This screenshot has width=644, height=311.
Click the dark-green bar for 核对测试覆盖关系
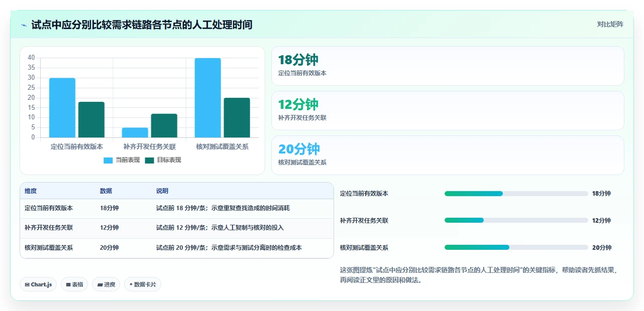tap(237, 118)
